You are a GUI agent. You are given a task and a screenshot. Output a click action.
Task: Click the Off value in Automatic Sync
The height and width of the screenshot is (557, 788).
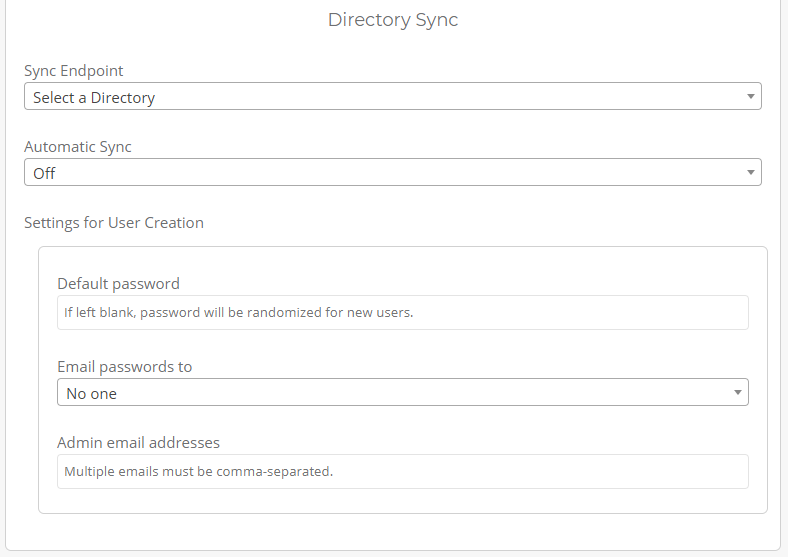click(x=44, y=174)
